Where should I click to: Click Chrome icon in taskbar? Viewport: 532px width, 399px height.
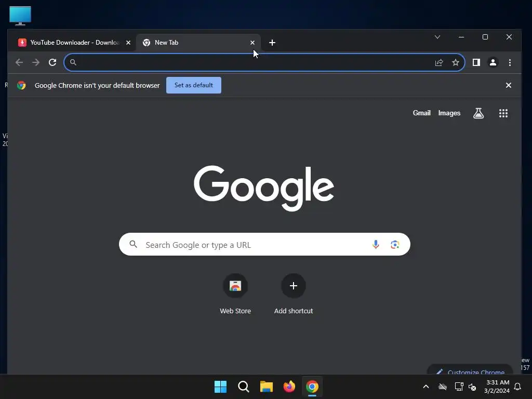point(312,387)
